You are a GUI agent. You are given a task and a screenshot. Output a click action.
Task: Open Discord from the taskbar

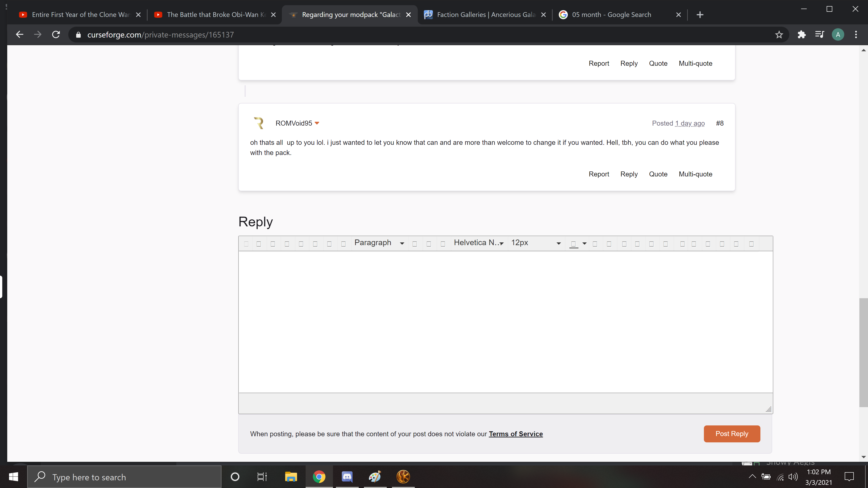tap(347, 476)
